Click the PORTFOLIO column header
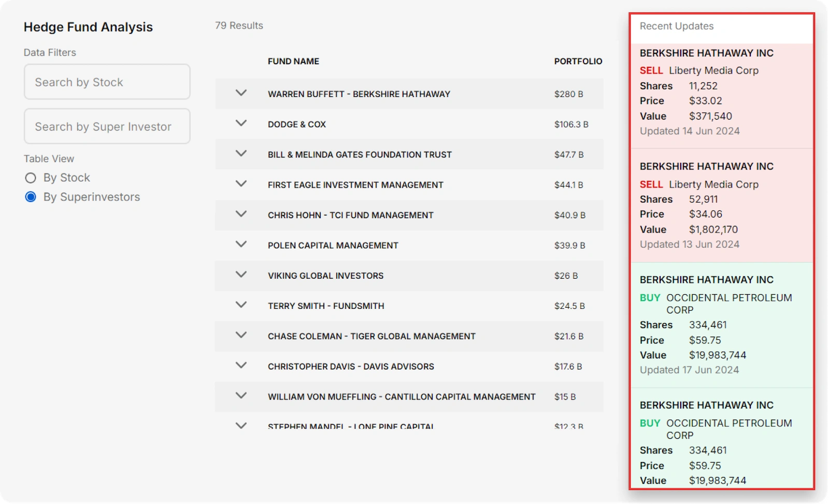This screenshot has height=504, width=829. 578,61
